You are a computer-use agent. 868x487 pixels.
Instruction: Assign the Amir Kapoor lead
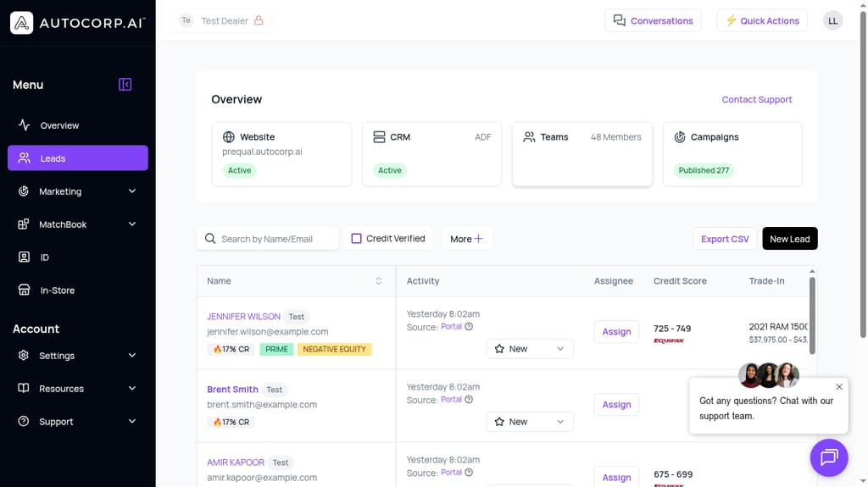pos(617,477)
